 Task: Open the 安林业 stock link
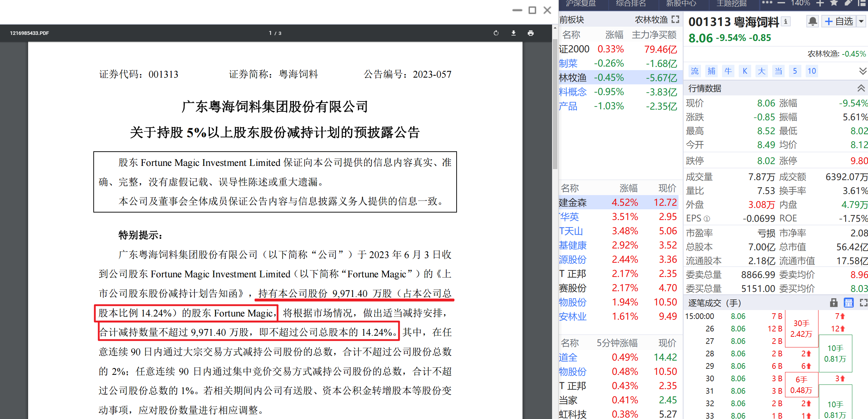point(573,316)
